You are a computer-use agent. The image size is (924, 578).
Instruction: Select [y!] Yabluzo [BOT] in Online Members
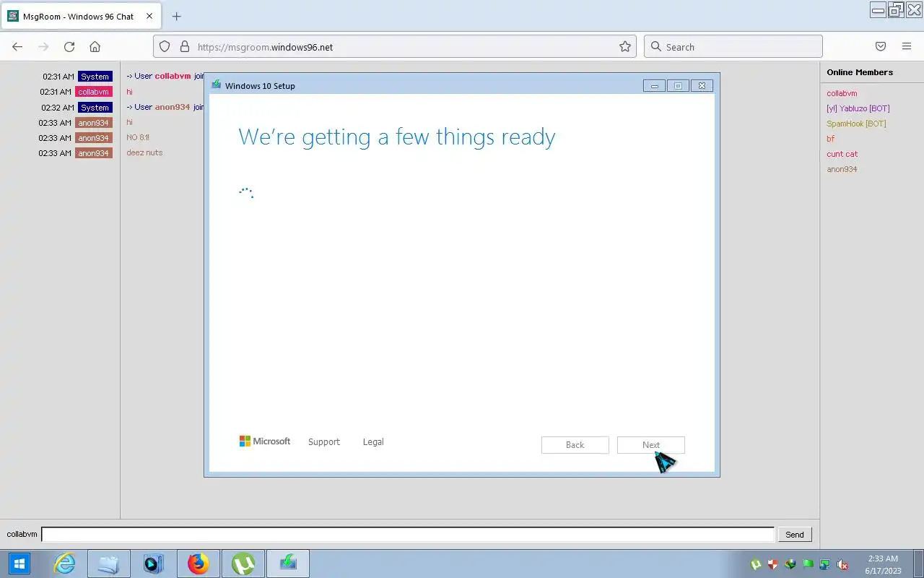pyautogui.click(x=858, y=108)
